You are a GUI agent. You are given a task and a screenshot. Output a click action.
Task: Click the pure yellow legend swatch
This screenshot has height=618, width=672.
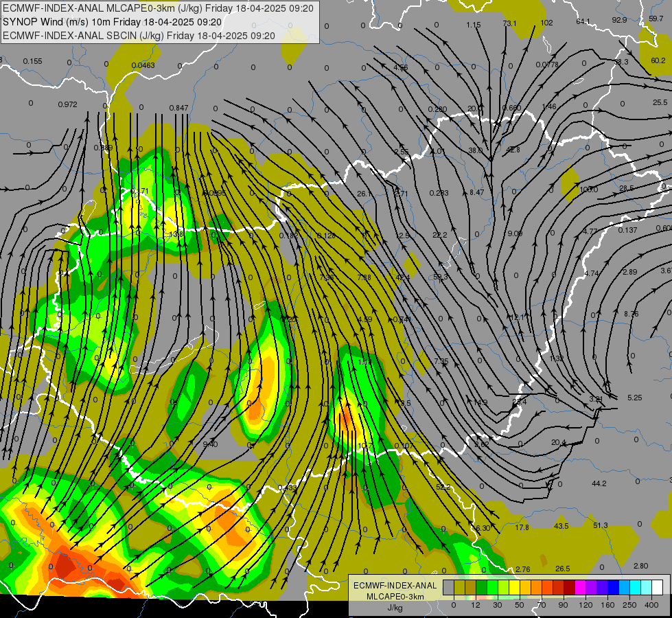click(x=514, y=587)
